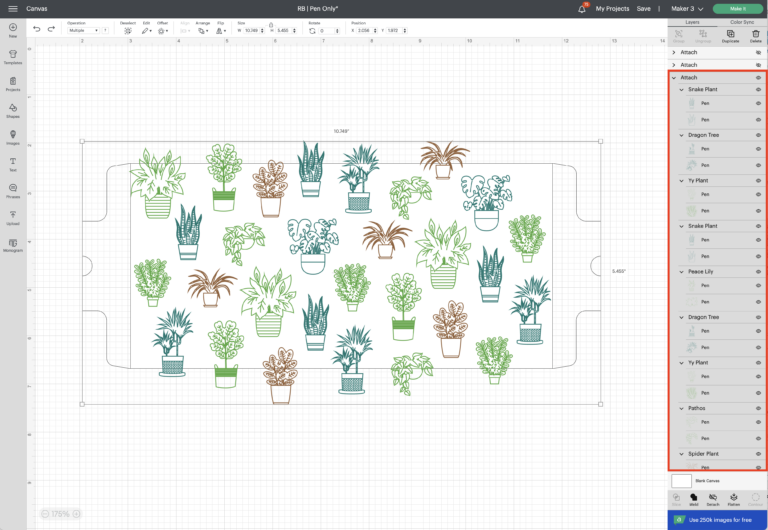Image resolution: width=768 pixels, height=530 pixels.
Task: Switch to the Color Sync tab
Action: (742, 20)
